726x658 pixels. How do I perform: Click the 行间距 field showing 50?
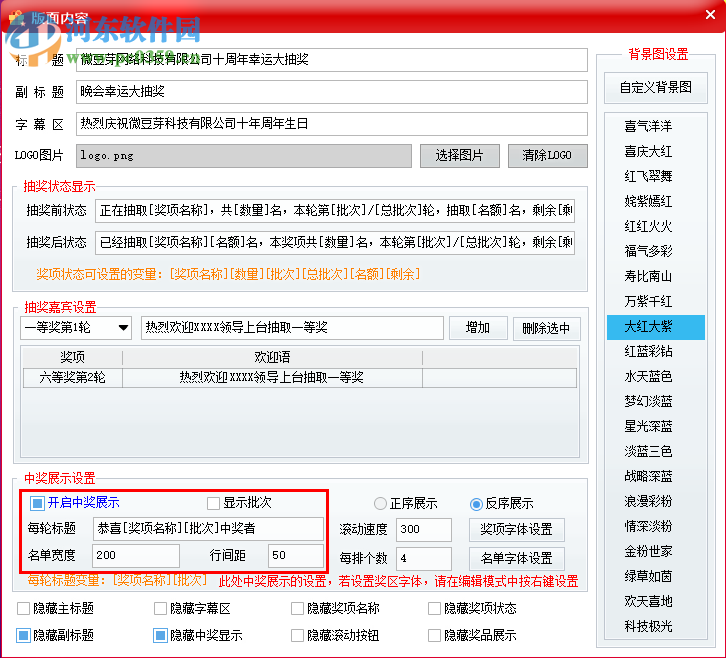pos(296,556)
